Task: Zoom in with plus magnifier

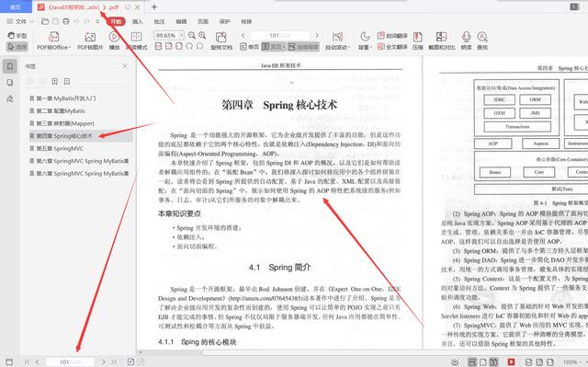Action: (x=202, y=35)
